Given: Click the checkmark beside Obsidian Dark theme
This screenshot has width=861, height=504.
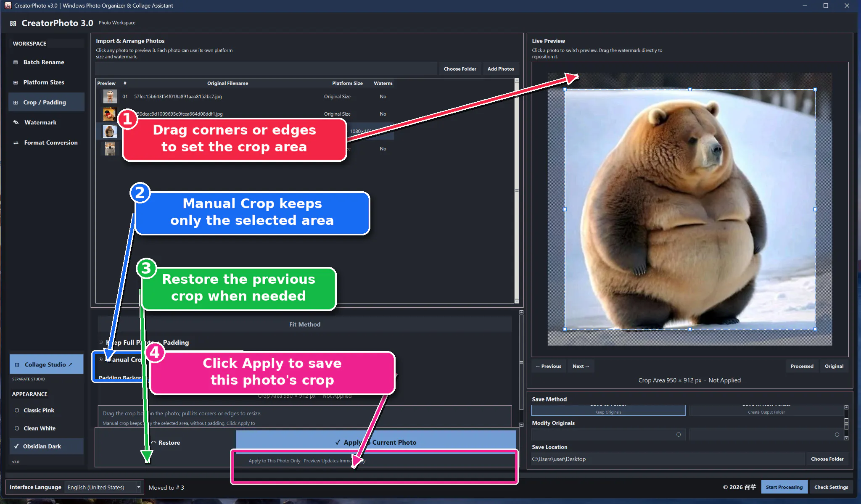Looking at the screenshot, I should [x=16, y=446].
